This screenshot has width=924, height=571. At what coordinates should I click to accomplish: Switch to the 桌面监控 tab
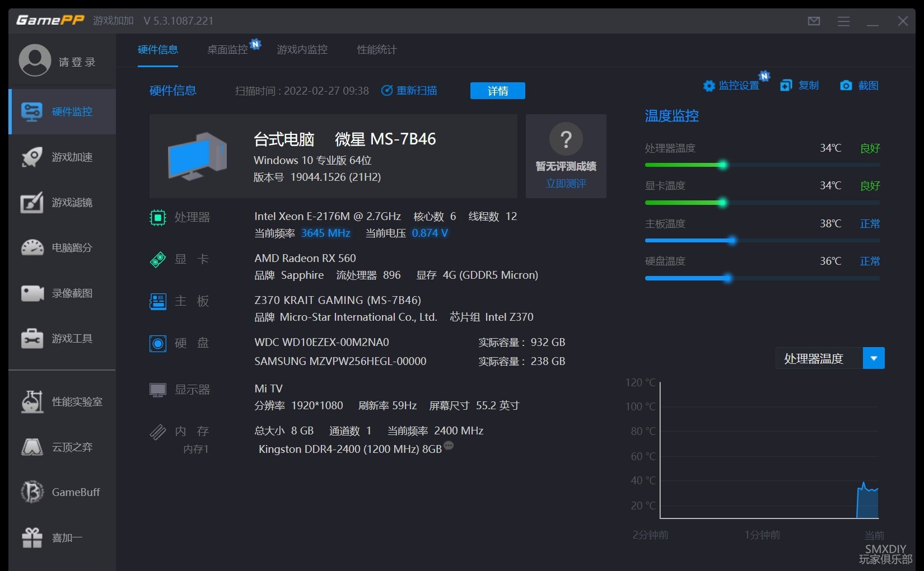[227, 50]
